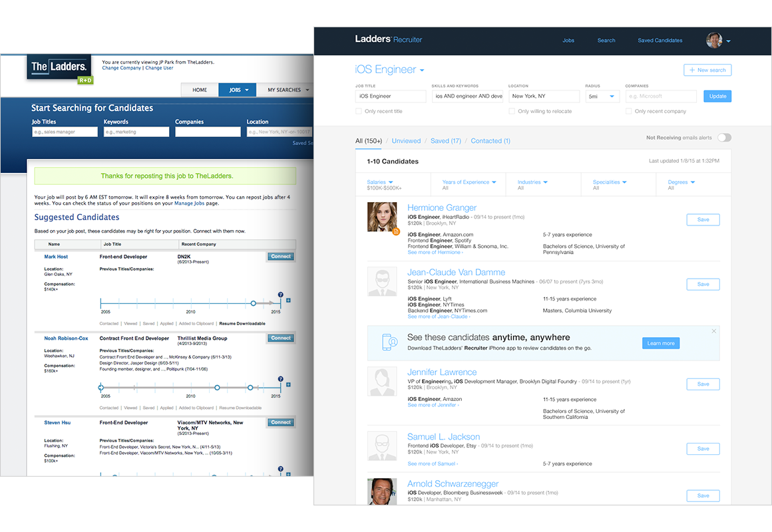Save Hermione Granger as candidate
Image resolution: width=772 pixels, height=532 pixels.
(703, 219)
